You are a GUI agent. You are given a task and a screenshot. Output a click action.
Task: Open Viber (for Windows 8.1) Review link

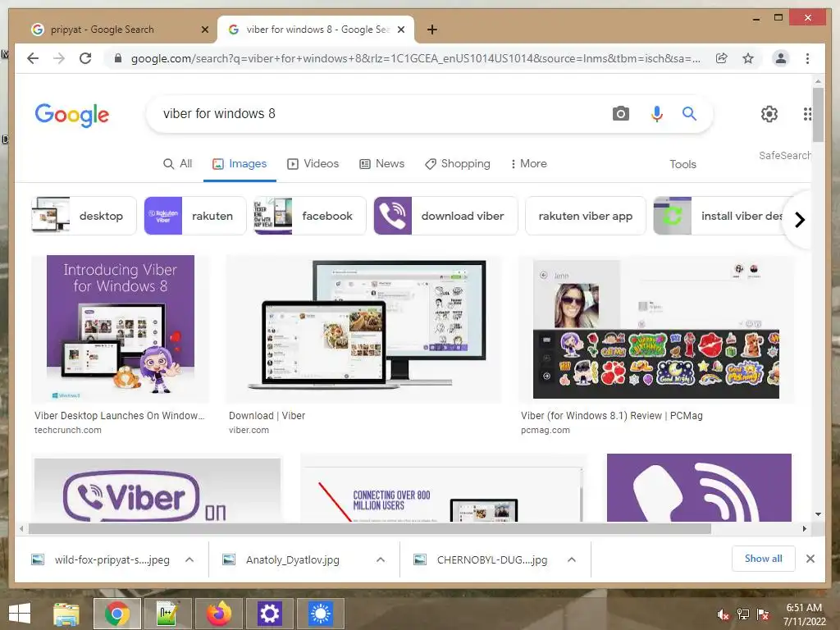tap(612, 416)
